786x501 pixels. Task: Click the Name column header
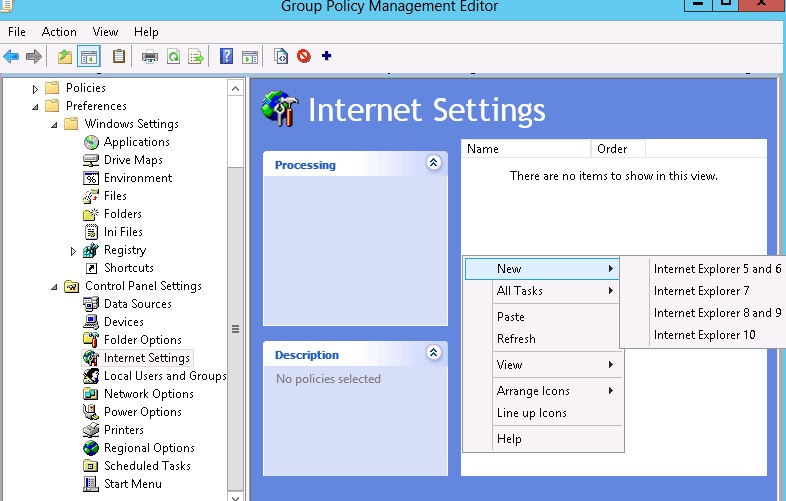(525, 149)
